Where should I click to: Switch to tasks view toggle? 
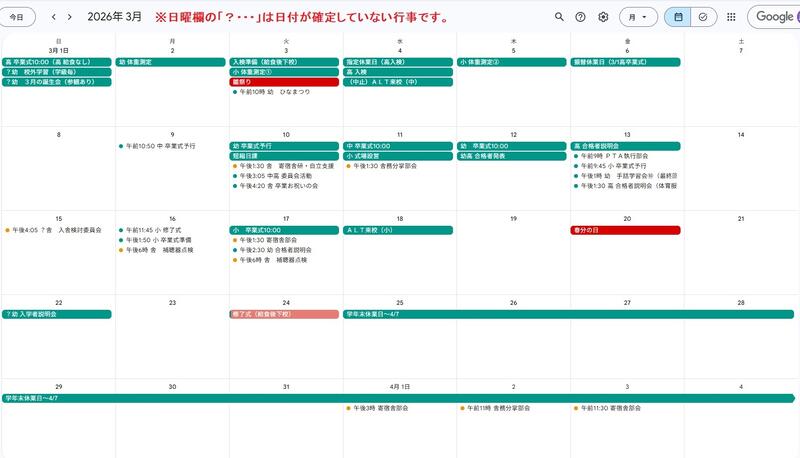point(703,17)
